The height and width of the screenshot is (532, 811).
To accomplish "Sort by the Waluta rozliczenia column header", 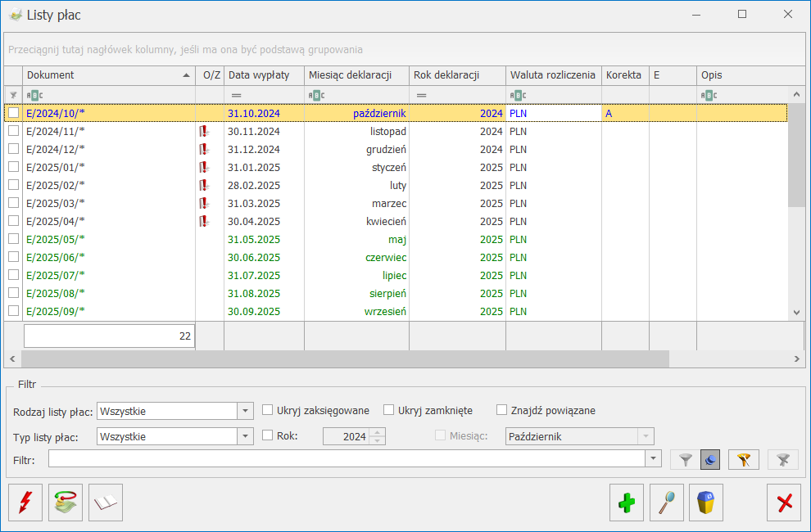I will (x=554, y=75).
